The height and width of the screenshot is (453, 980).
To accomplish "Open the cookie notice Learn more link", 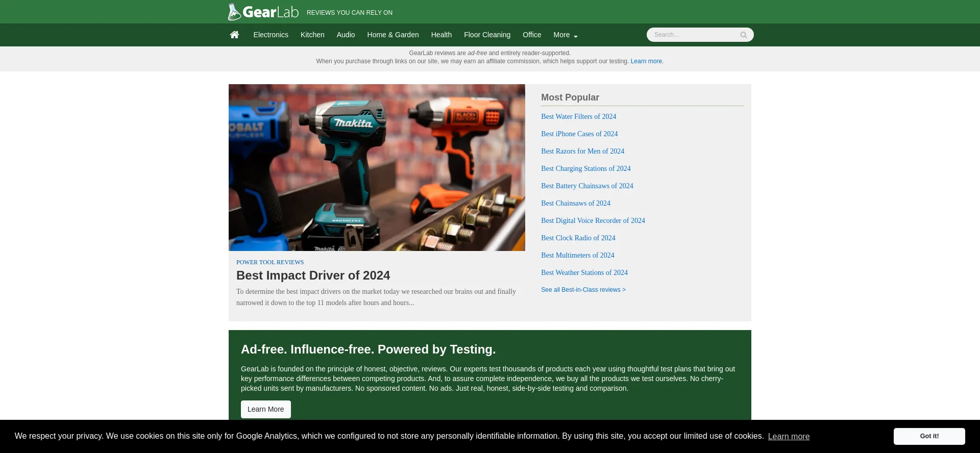I will [x=789, y=436].
